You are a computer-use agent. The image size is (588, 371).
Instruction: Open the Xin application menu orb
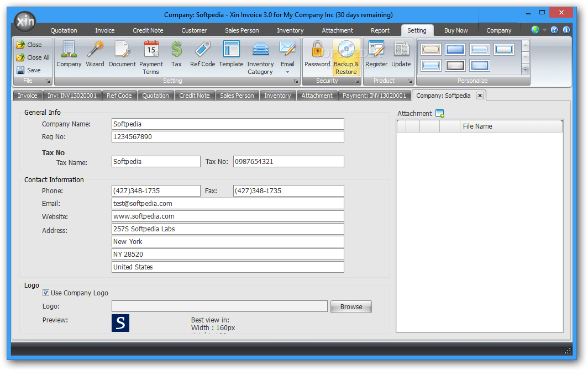tap(25, 21)
